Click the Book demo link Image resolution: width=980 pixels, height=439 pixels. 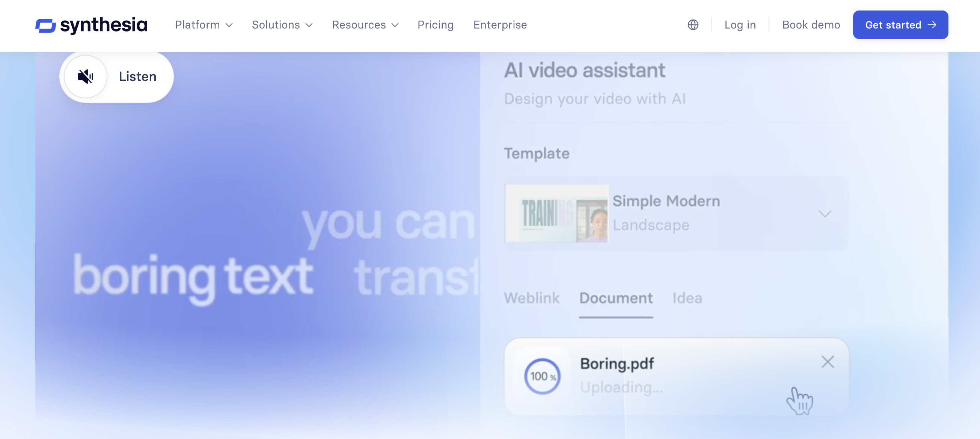(x=811, y=25)
